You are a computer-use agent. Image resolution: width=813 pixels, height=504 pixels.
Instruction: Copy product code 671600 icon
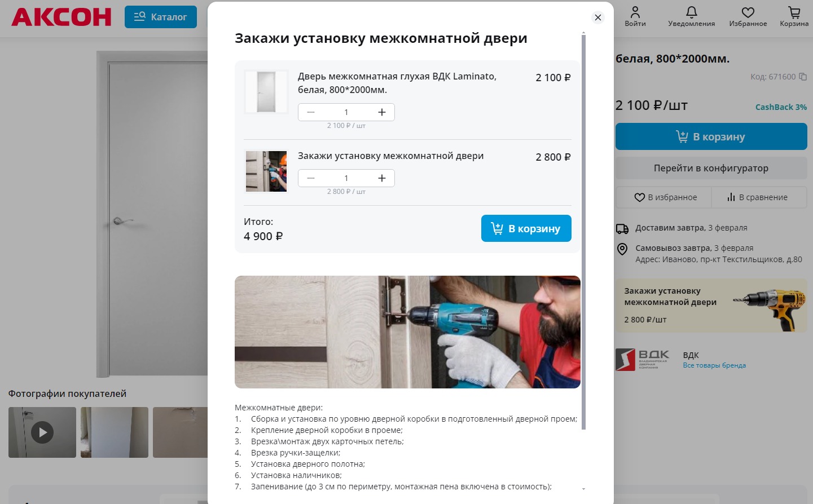[803, 77]
